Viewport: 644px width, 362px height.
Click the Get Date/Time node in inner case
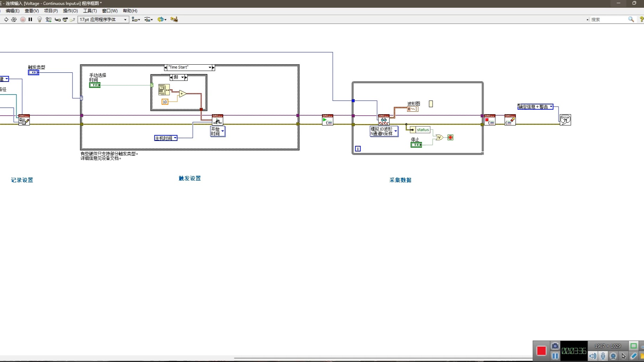tap(164, 90)
